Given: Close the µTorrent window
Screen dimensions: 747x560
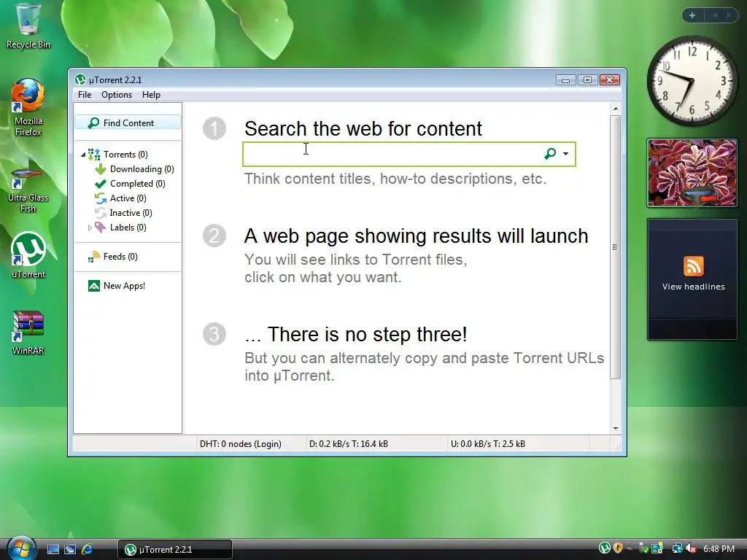Looking at the screenshot, I should (609, 80).
